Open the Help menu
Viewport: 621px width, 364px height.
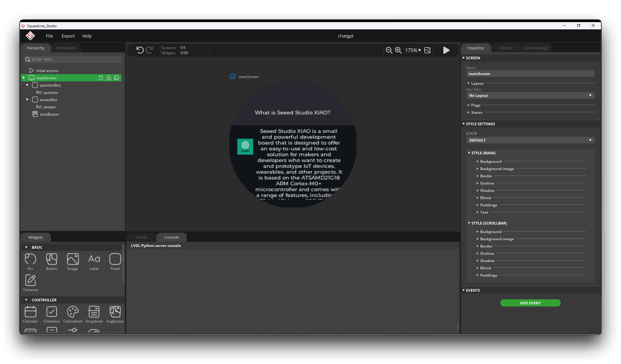pos(87,36)
